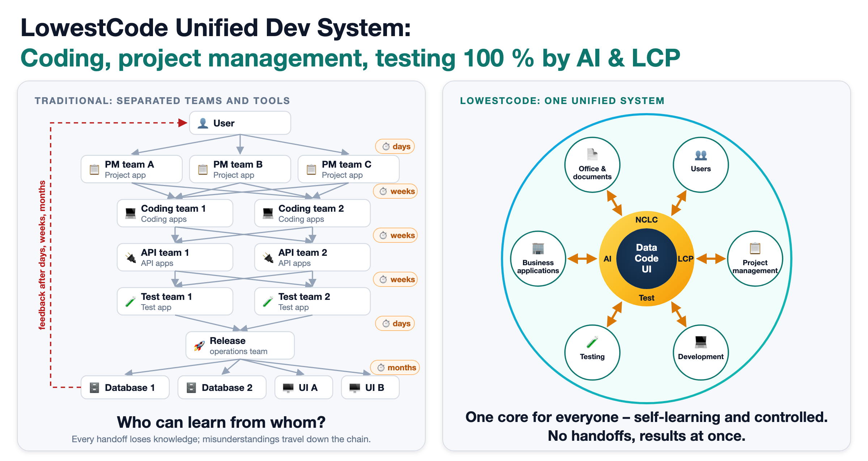868x461 pixels.
Task: Click 'Project app' text under PM team B
Action: click(234, 175)
